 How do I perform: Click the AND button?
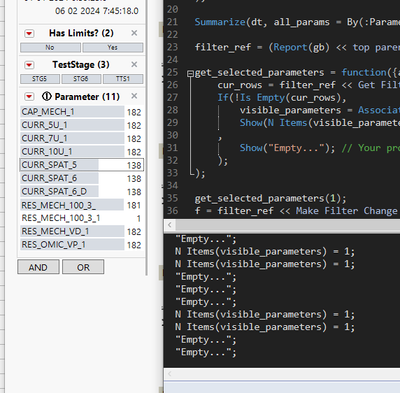pyautogui.click(x=38, y=267)
